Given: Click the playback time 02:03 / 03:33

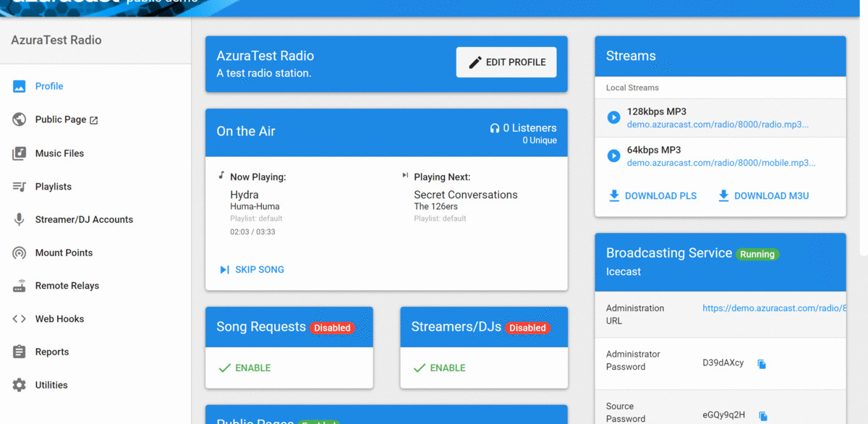Looking at the screenshot, I should point(252,232).
